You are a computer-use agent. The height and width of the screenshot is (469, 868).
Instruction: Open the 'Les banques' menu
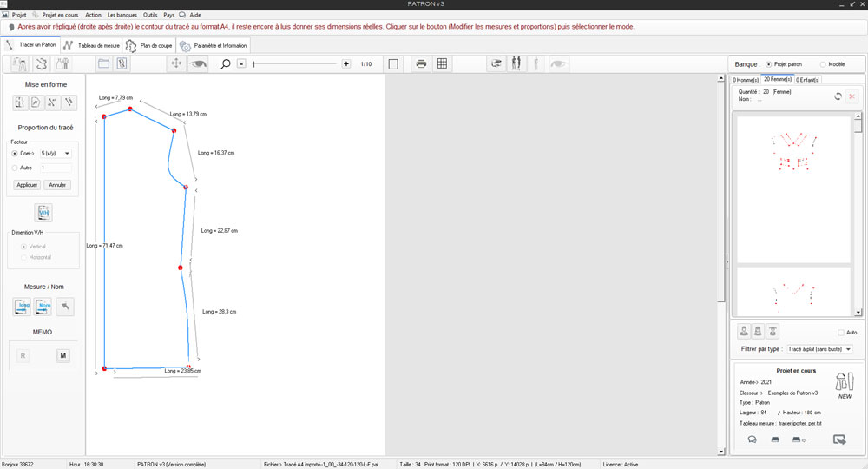click(122, 15)
